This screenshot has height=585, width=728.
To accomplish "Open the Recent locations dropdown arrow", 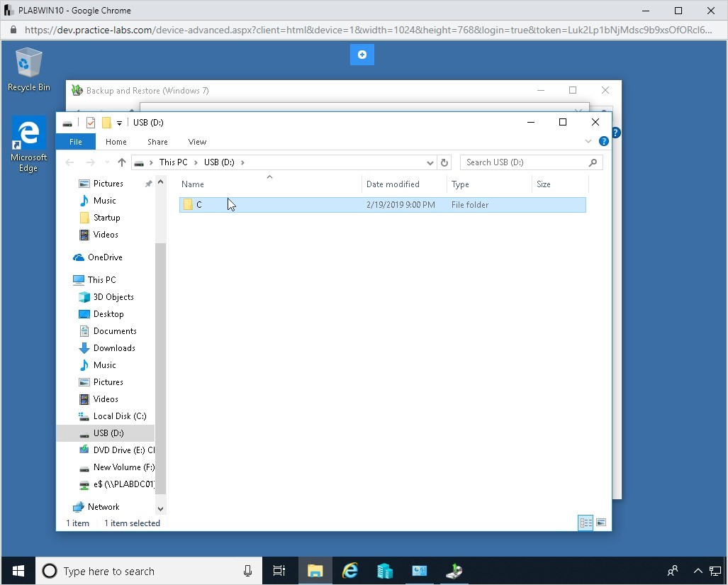I will (107, 162).
